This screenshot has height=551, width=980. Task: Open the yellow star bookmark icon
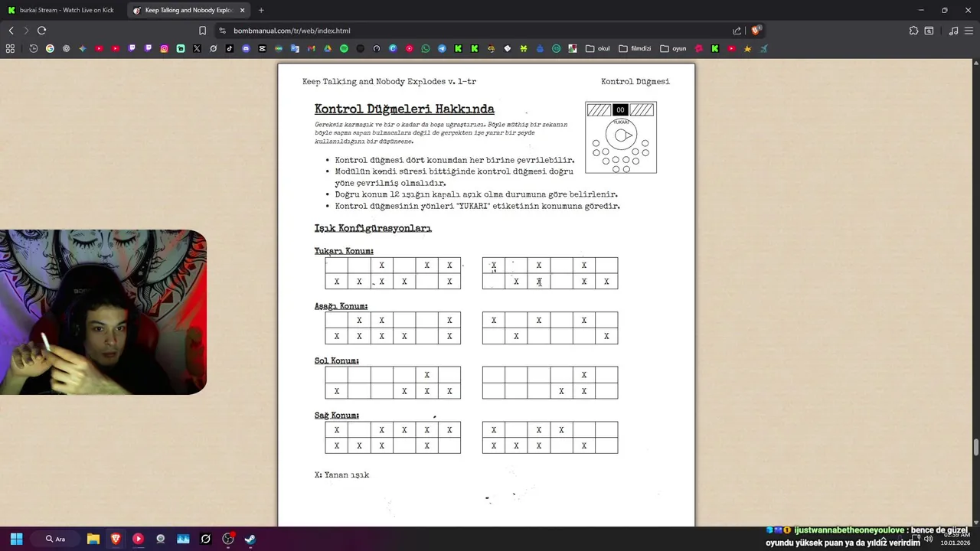[747, 48]
